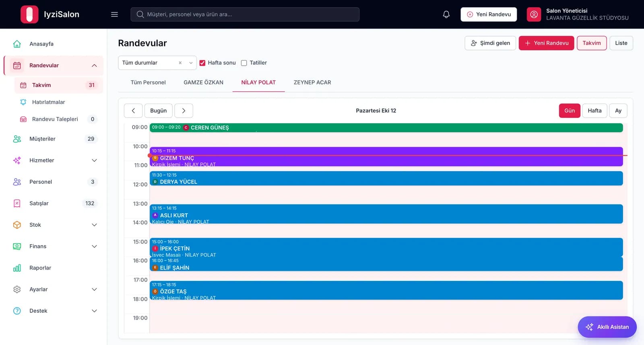Open the green CEREN GÜNEŞ appointment
Image resolution: width=644 pixels, height=345 pixels.
click(386, 128)
